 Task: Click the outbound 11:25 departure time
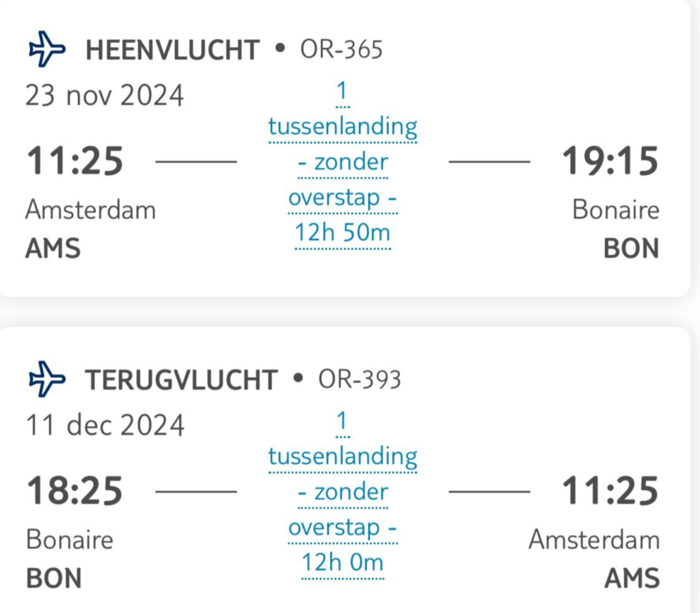[x=75, y=163]
